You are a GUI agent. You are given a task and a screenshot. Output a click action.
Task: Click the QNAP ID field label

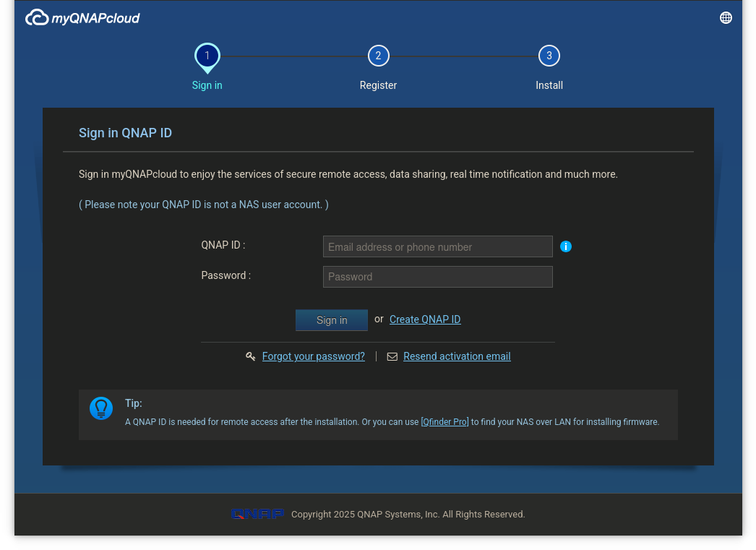223,245
